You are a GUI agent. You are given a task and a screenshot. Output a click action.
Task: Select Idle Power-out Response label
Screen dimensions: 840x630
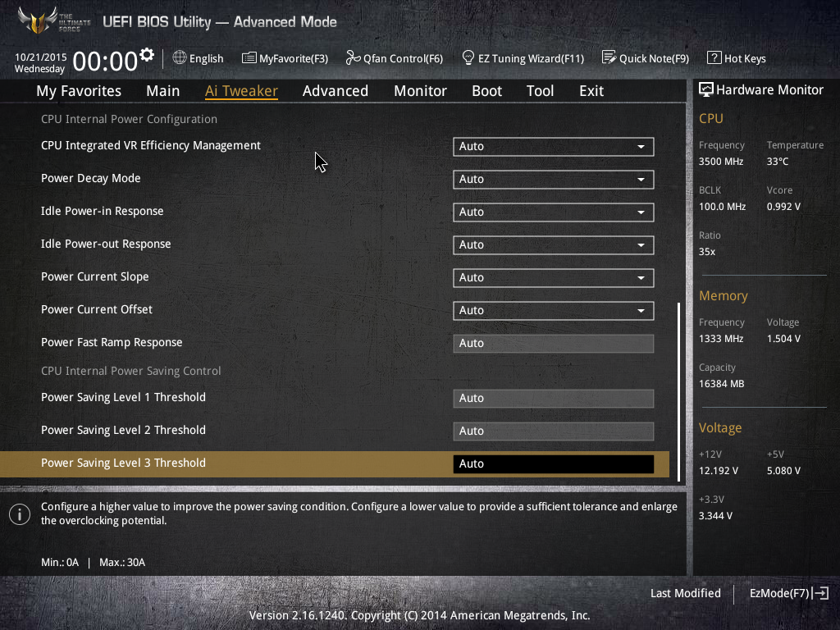click(x=106, y=244)
